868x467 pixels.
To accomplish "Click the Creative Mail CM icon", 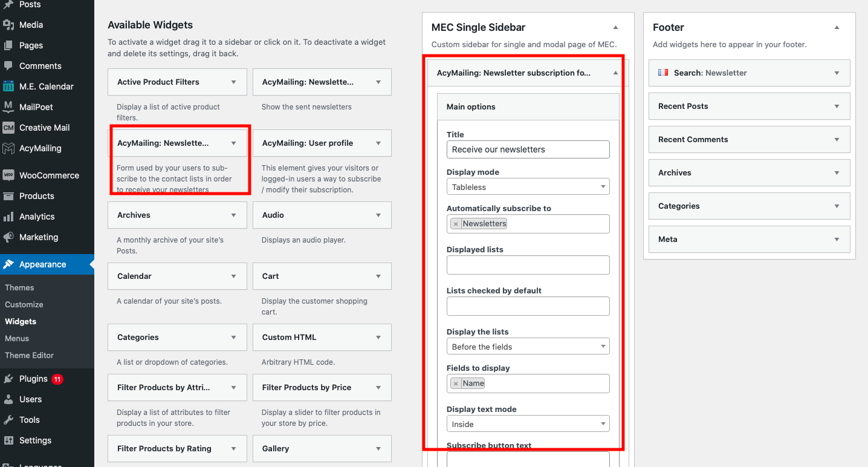I will click(8, 128).
